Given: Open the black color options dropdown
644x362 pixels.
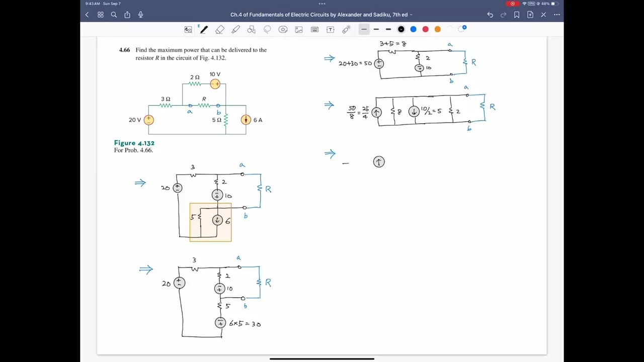Looking at the screenshot, I should [x=401, y=29].
